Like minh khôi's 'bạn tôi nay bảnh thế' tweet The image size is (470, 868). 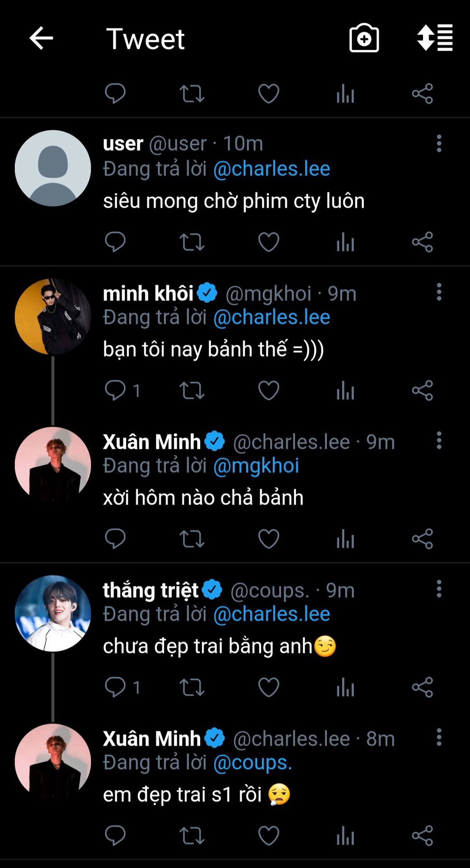(x=268, y=391)
